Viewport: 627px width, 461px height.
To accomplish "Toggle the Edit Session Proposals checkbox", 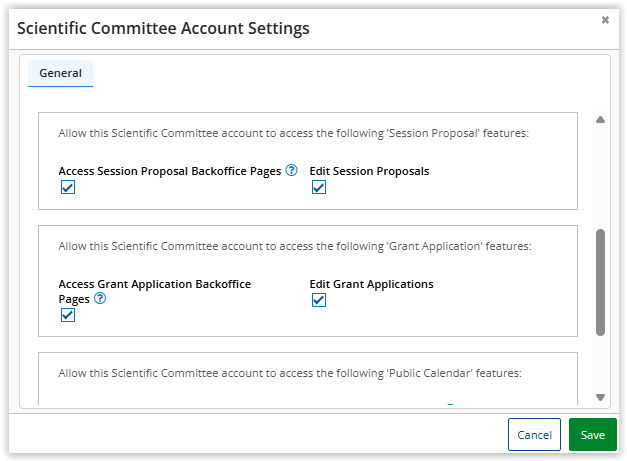I will 319,188.
